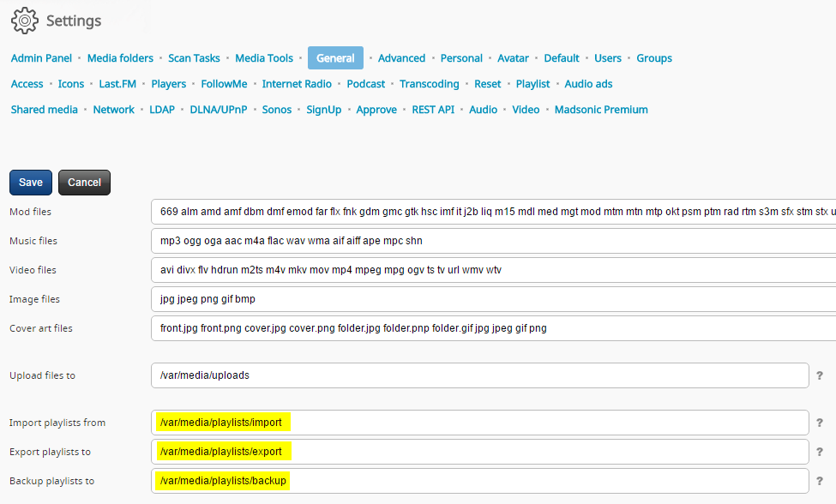Edit the Upload files to path field
The width and height of the screenshot is (836, 504).
pyautogui.click(x=479, y=375)
